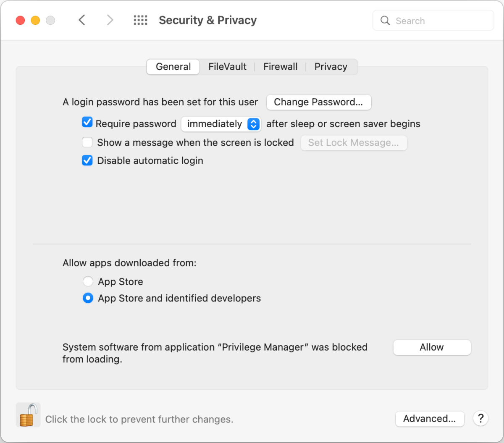Enable Show a message when locked
The height and width of the screenshot is (443, 504).
[x=87, y=142]
